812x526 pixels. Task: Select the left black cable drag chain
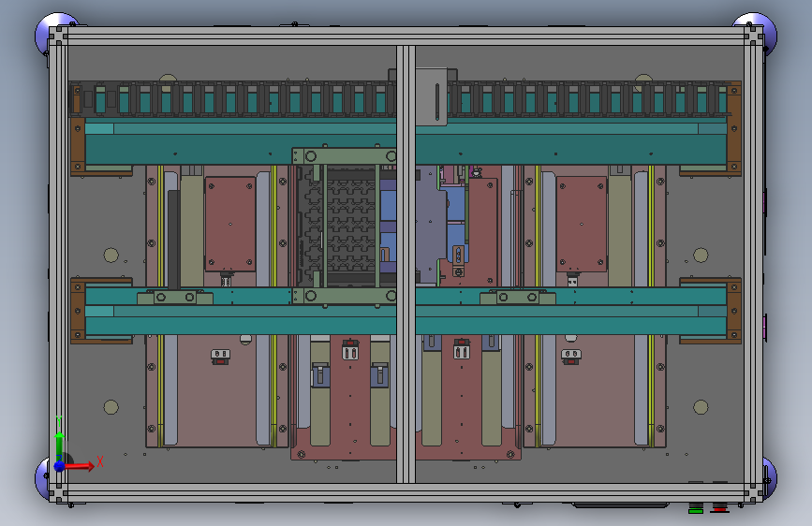click(232, 98)
